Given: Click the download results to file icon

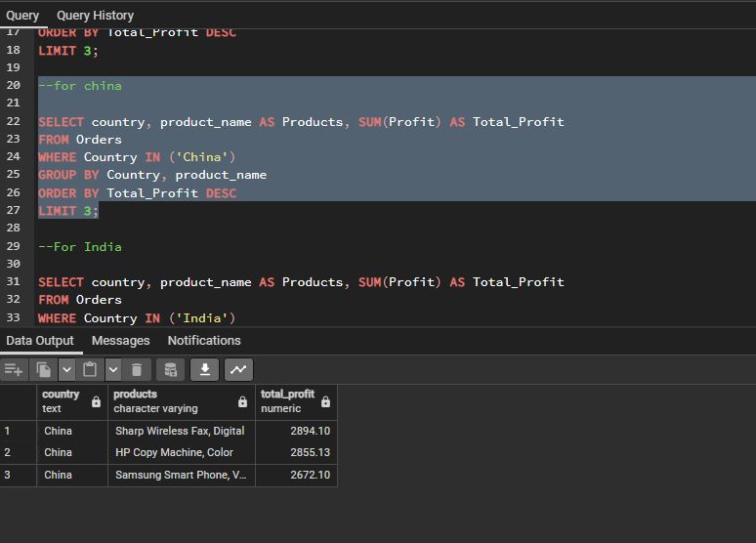Looking at the screenshot, I should click(x=204, y=370).
